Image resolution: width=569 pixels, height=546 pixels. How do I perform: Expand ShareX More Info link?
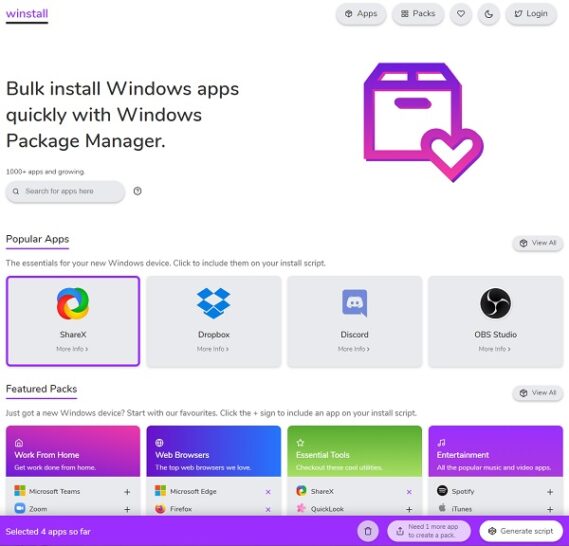click(x=72, y=349)
